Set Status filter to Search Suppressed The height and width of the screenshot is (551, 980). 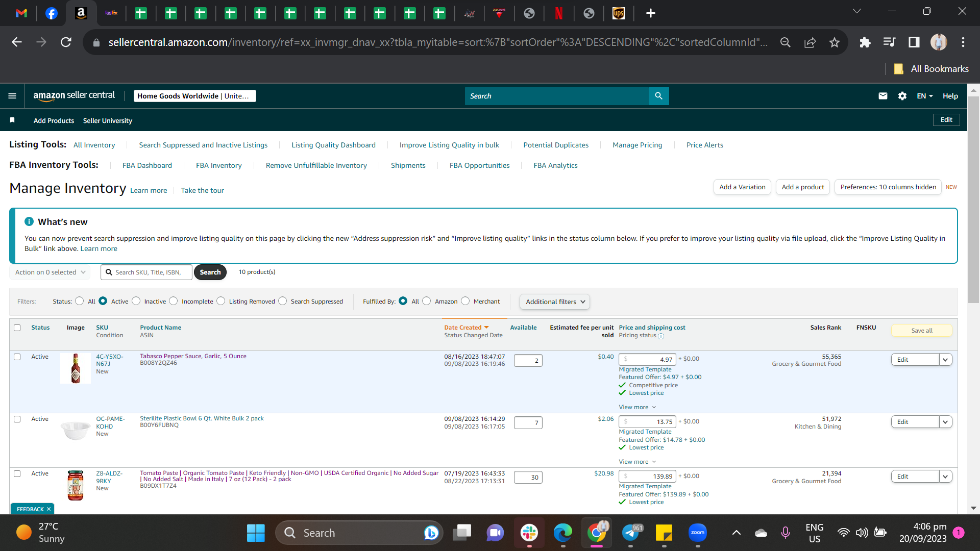pos(283,301)
